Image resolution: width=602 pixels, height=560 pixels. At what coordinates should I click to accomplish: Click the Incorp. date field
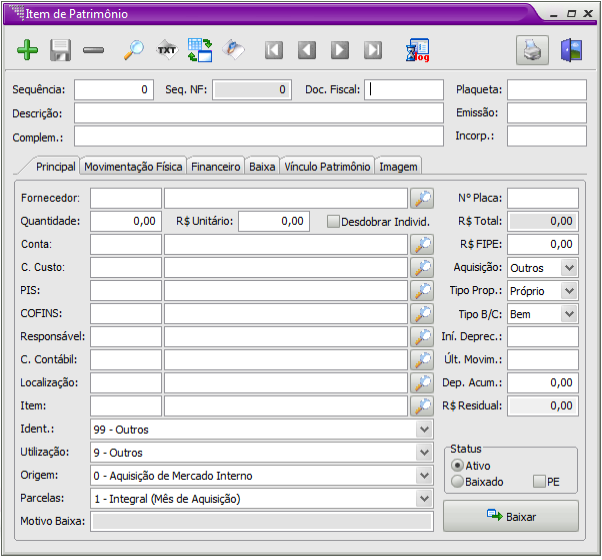tap(547, 136)
